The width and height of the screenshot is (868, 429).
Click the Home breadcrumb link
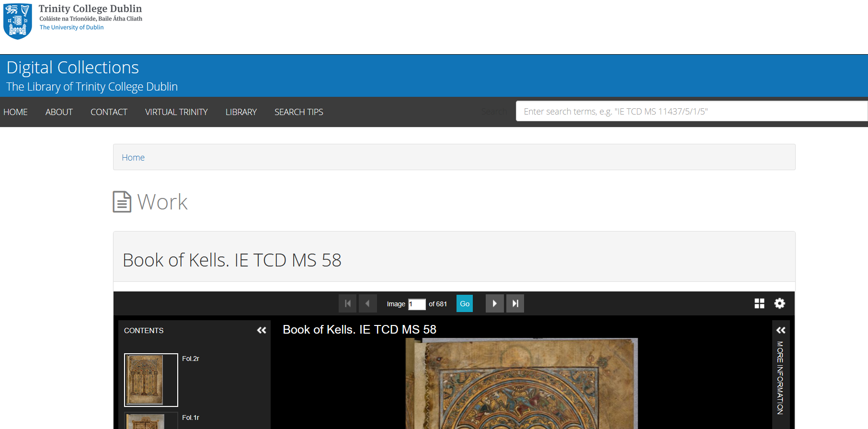133,158
